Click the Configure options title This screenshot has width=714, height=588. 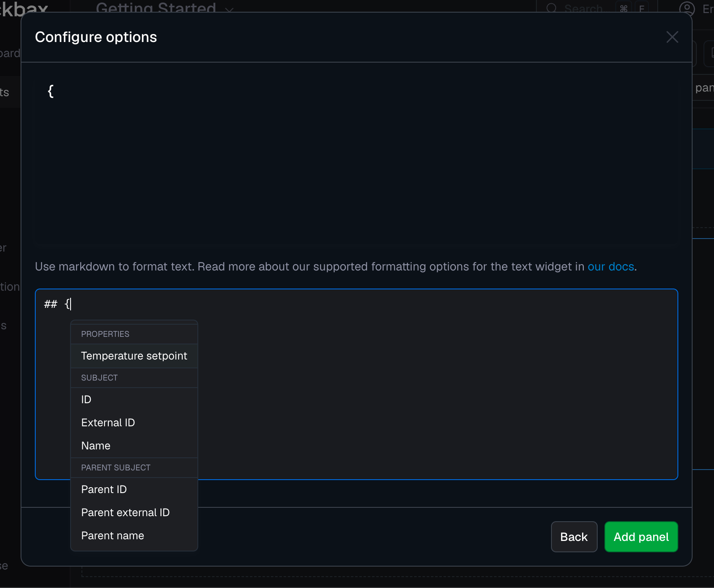[96, 37]
